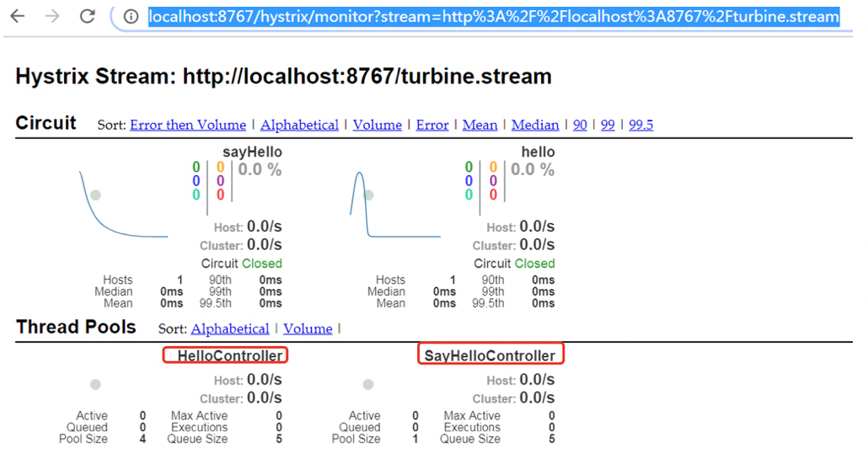Click the Hystrix Stream page heading
The width and height of the screenshot is (868, 453).
[x=283, y=77]
